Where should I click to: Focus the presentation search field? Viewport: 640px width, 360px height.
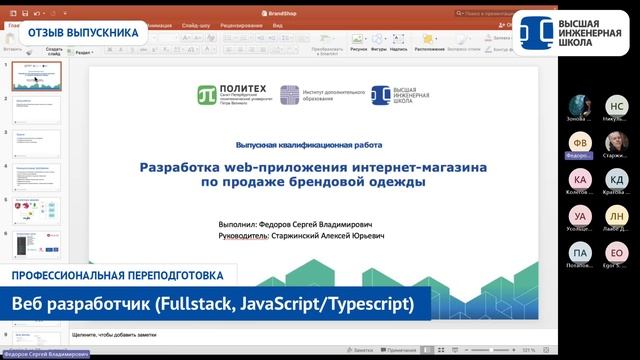pyautogui.click(x=484, y=13)
